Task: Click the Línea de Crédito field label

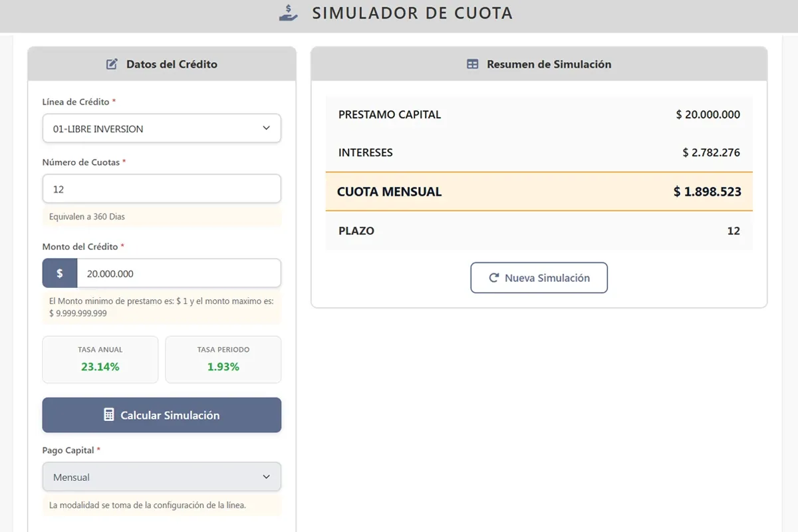Action: [79, 102]
